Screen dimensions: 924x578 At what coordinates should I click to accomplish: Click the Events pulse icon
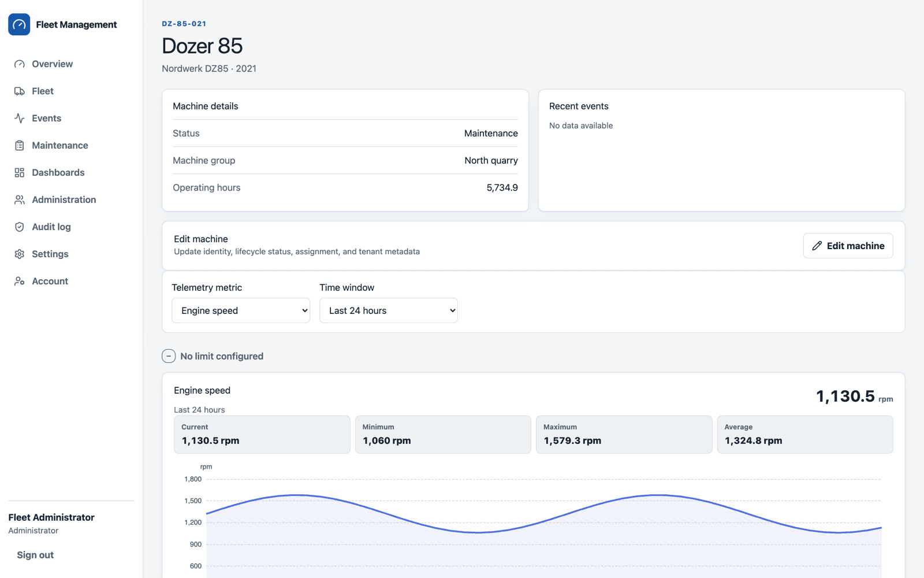coord(20,118)
